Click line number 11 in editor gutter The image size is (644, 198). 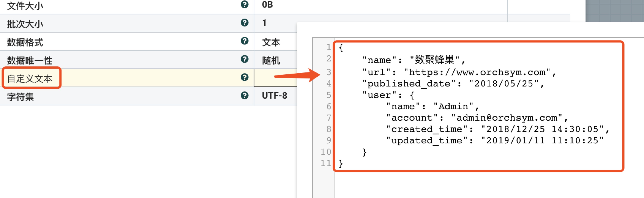[x=326, y=163]
